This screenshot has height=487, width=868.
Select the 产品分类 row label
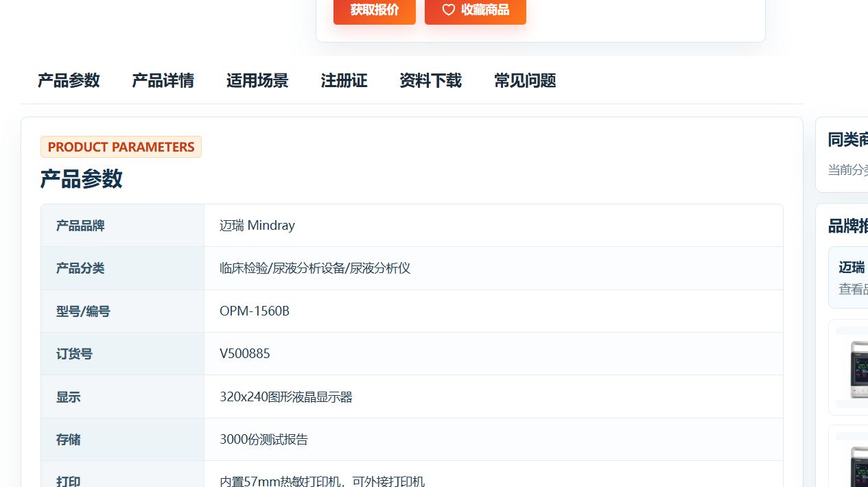click(x=80, y=268)
